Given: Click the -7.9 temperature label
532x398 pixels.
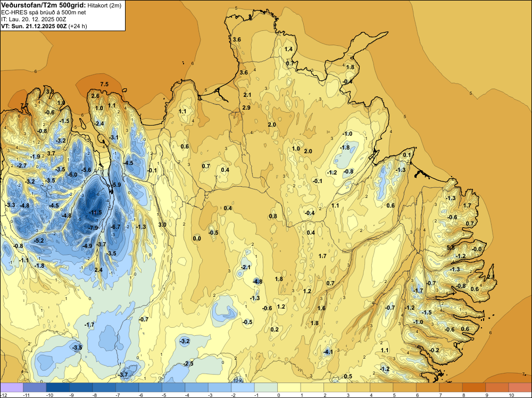Looking at the screenshot, I should [93, 228].
